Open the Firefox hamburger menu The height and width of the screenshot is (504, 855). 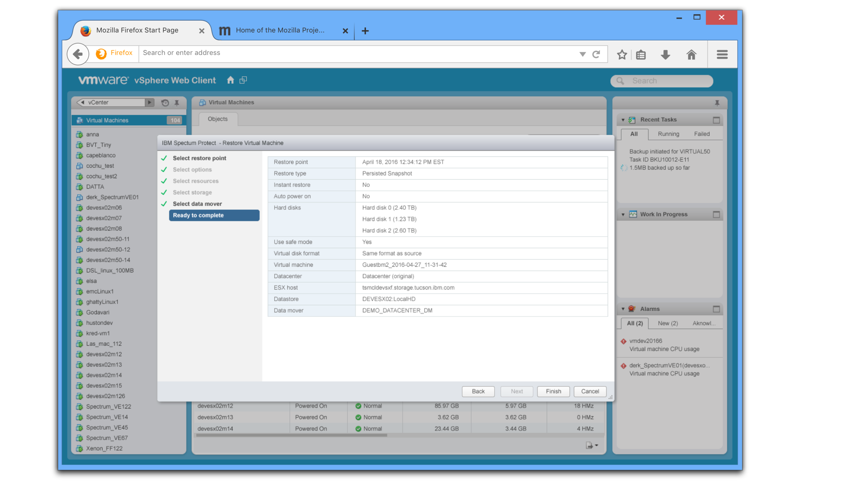click(722, 54)
